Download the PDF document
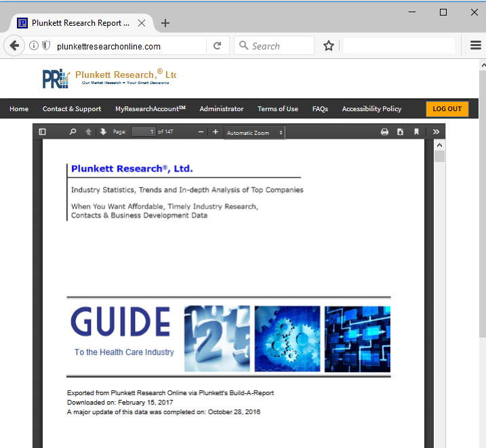Screen dimensions: 486x448 (400, 132)
